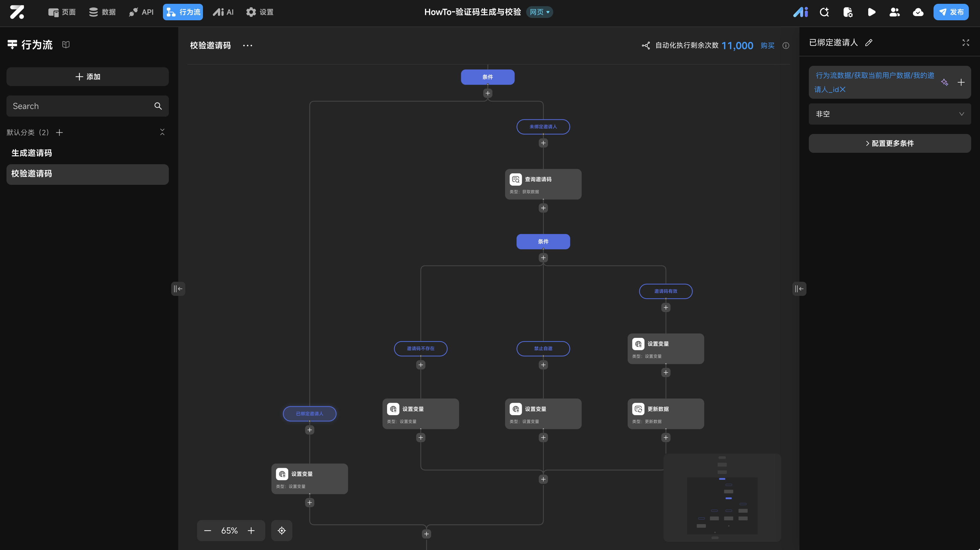The height and width of the screenshot is (550, 980).
Task: Open the 非空 operator dropdown
Action: pyautogui.click(x=889, y=114)
